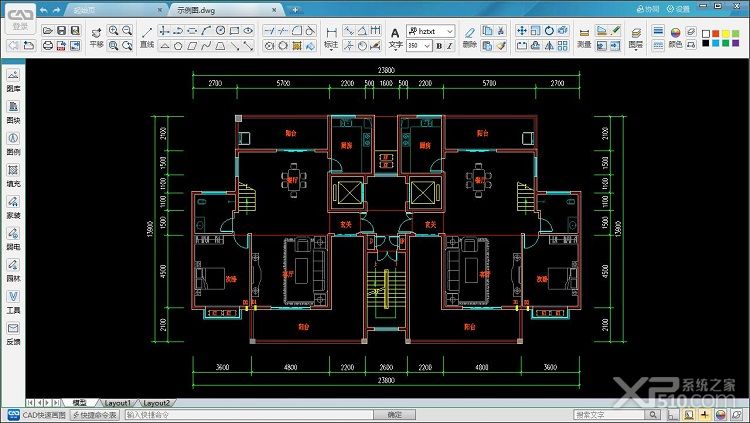The height and width of the screenshot is (423, 750).
Task: Click the format painter brush icon
Action: coord(501,46)
